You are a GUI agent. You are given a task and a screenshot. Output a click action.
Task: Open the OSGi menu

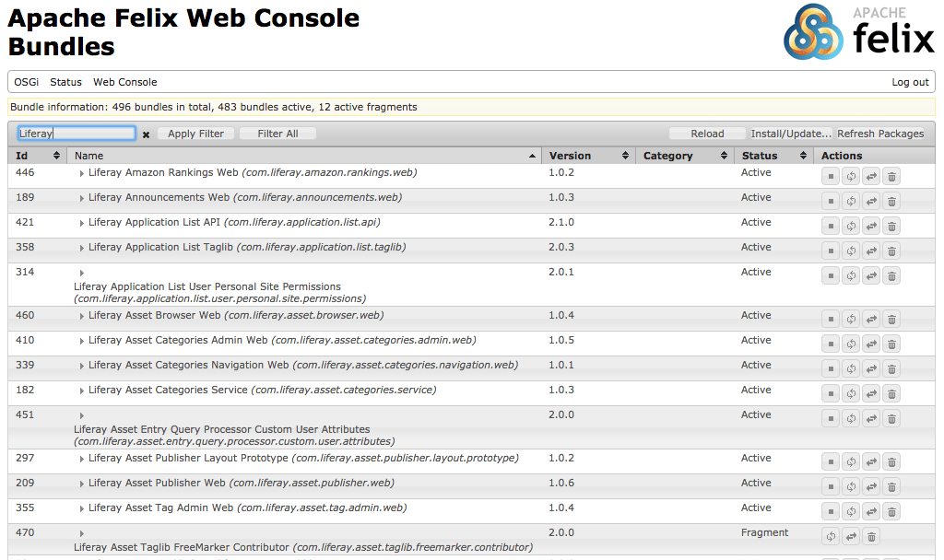pyautogui.click(x=27, y=82)
